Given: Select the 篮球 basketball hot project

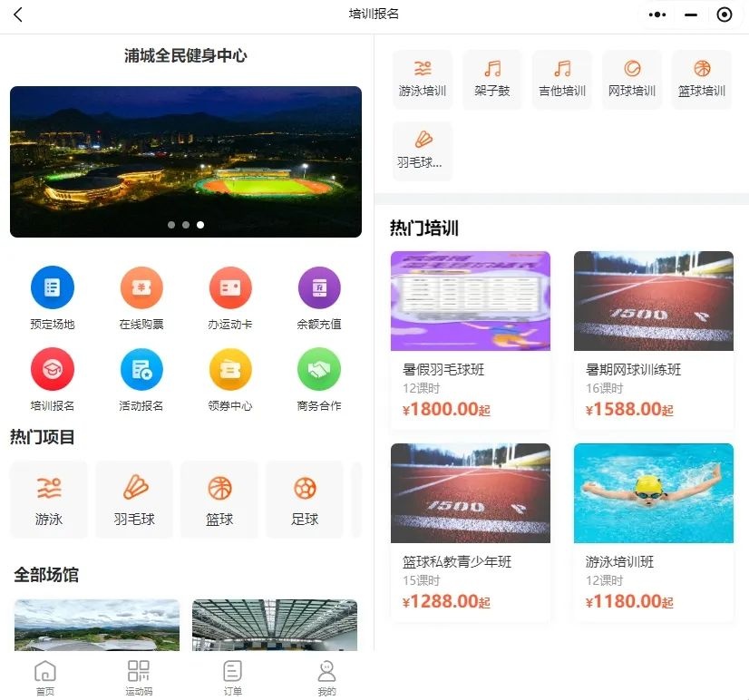Looking at the screenshot, I should tap(219, 500).
